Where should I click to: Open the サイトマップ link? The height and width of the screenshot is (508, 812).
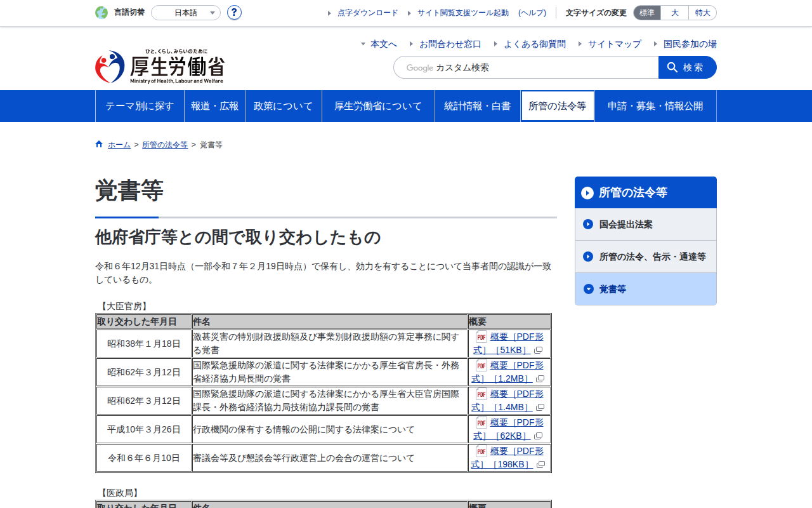[x=615, y=44]
